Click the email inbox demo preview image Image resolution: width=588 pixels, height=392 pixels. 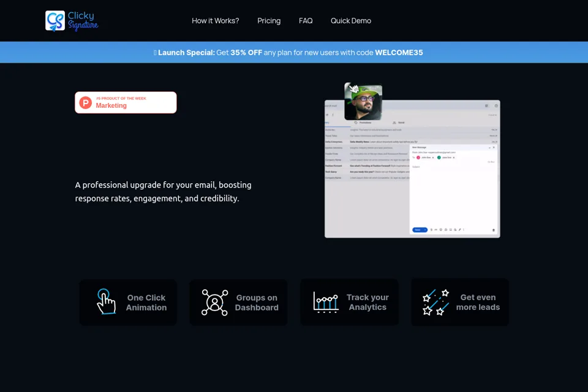(x=412, y=169)
